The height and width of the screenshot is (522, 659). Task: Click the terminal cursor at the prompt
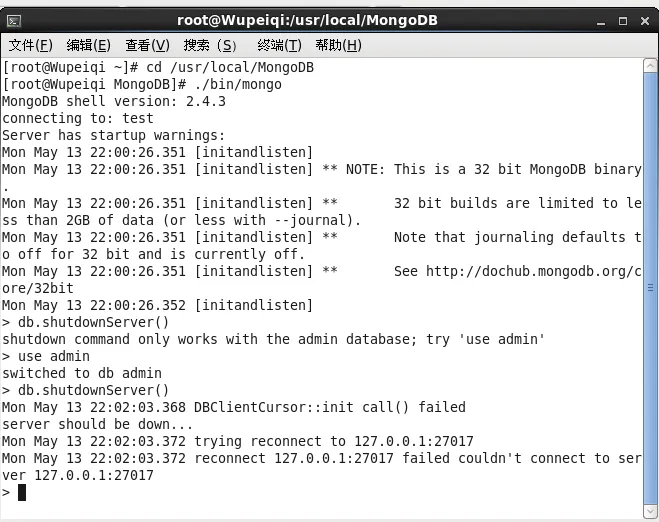pyautogui.click(x=22, y=492)
